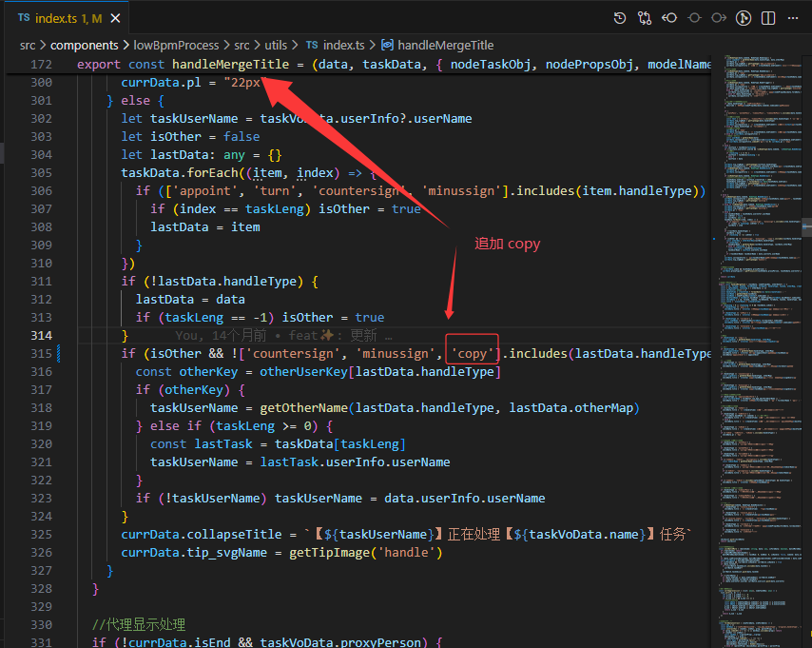Open the More Actions ellipsis menu
The image size is (812, 648).
793,18
